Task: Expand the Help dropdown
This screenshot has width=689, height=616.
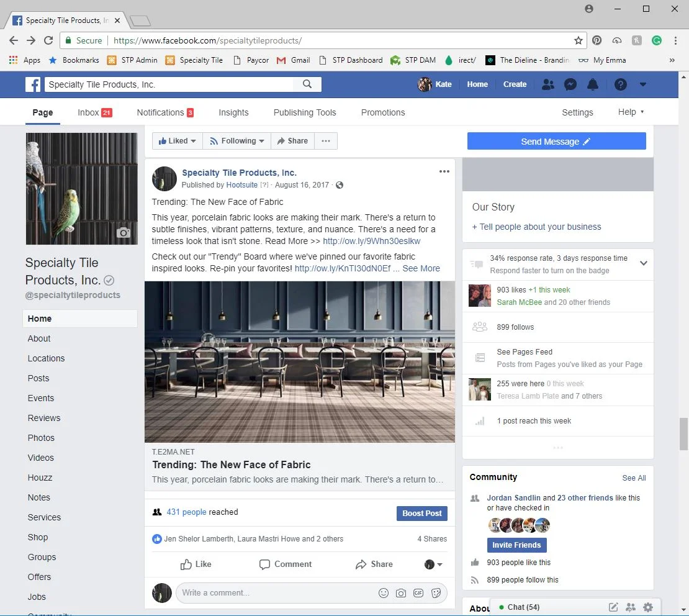Action: pos(631,112)
